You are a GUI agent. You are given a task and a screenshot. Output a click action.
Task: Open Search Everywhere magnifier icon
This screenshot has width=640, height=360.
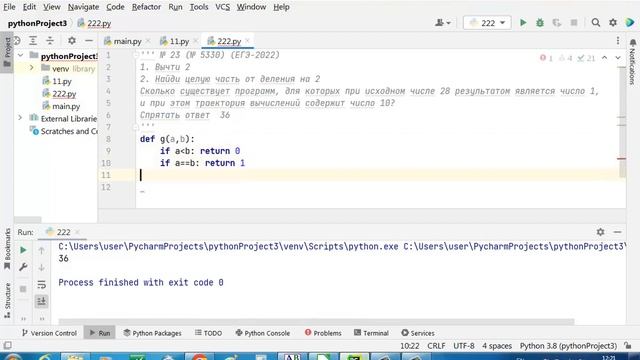[x=596, y=23]
